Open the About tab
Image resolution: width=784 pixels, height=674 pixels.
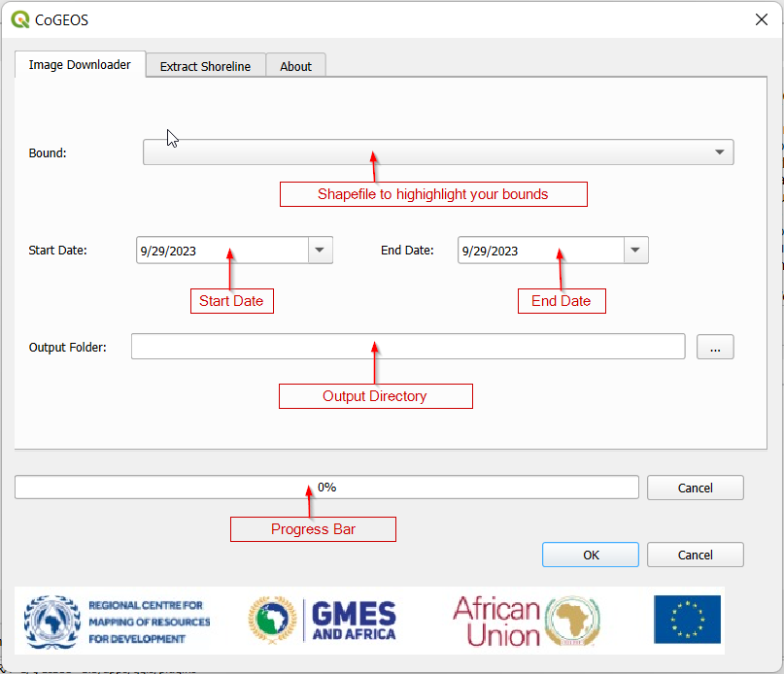[x=295, y=66]
